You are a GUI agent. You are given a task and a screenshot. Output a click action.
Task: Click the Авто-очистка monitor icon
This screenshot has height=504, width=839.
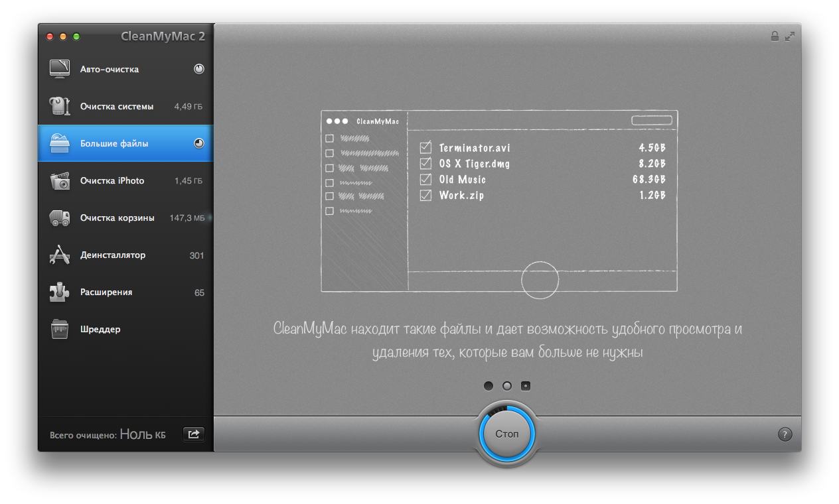[x=60, y=69]
